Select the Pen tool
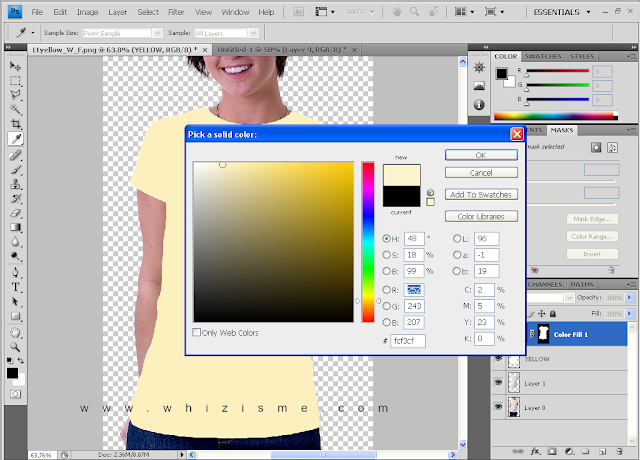Screen dimensions: 640x460 [15, 273]
